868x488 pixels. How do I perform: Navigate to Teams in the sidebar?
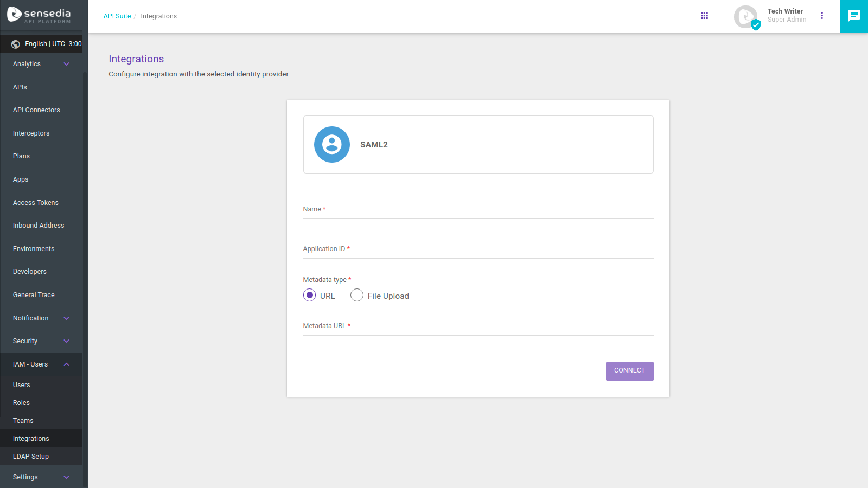tap(23, 420)
